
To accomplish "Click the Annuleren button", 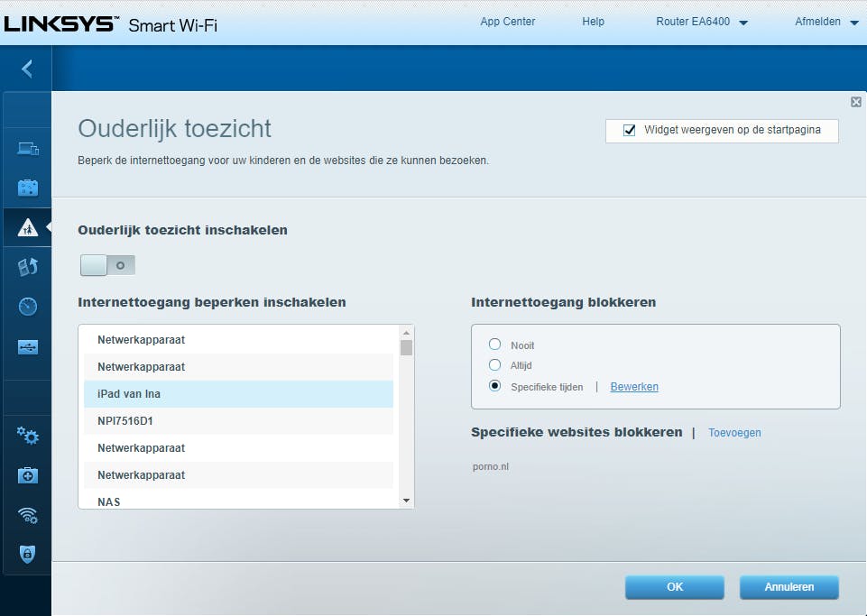I will (789, 587).
